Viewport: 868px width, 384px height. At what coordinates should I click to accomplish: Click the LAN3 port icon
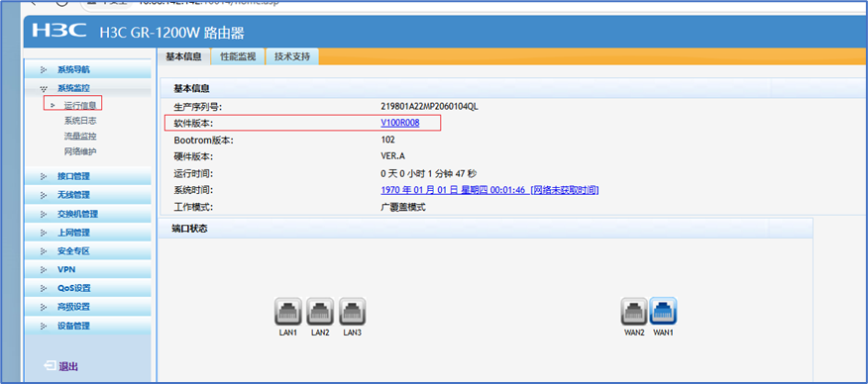(x=352, y=312)
